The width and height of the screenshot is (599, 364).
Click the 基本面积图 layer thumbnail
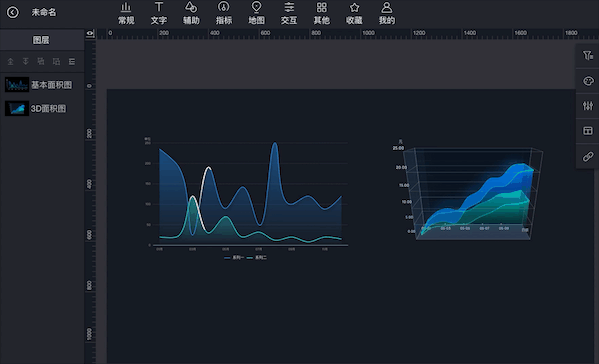17,85
